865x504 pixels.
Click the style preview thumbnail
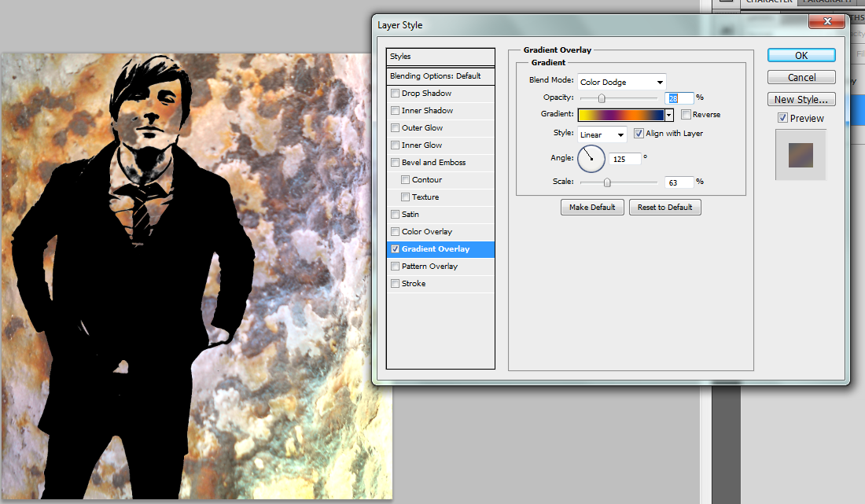pyautogui.click(x=801, y=155)
